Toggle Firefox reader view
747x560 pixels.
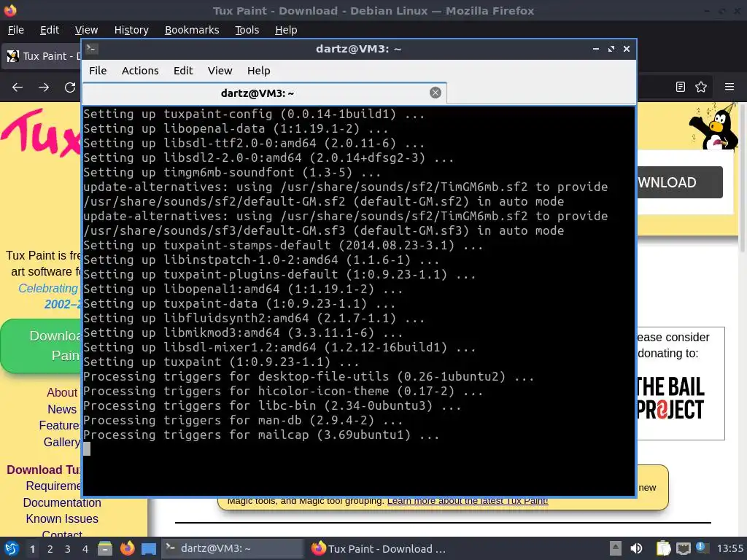681,87
